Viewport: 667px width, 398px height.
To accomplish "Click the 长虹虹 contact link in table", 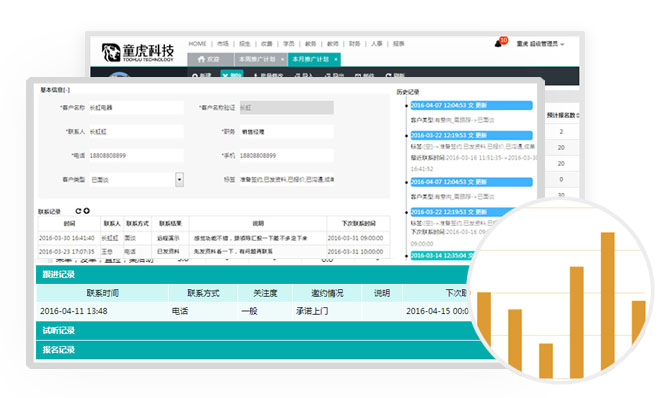I will pos(110,238).
